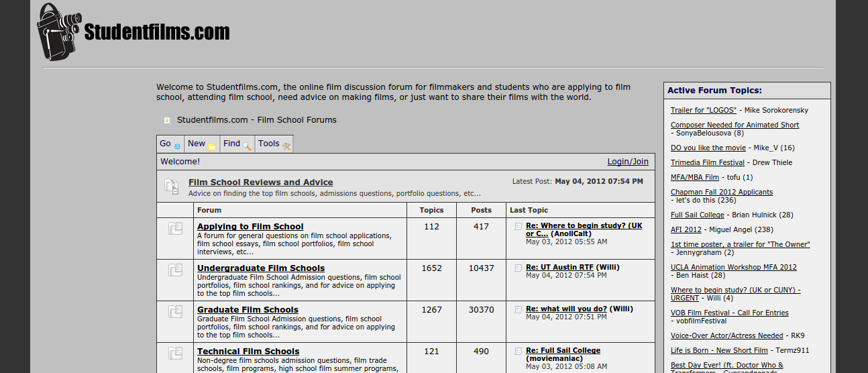This screenshot has height=373, width=868.
Task: Open DO you like the movie topic
Action: point(708,148)
